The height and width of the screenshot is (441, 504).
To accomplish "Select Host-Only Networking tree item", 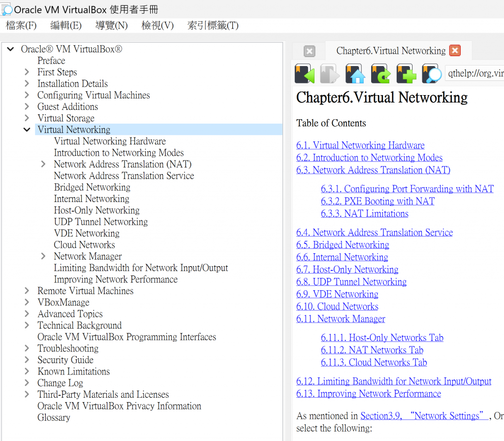I will click(97, 210).
